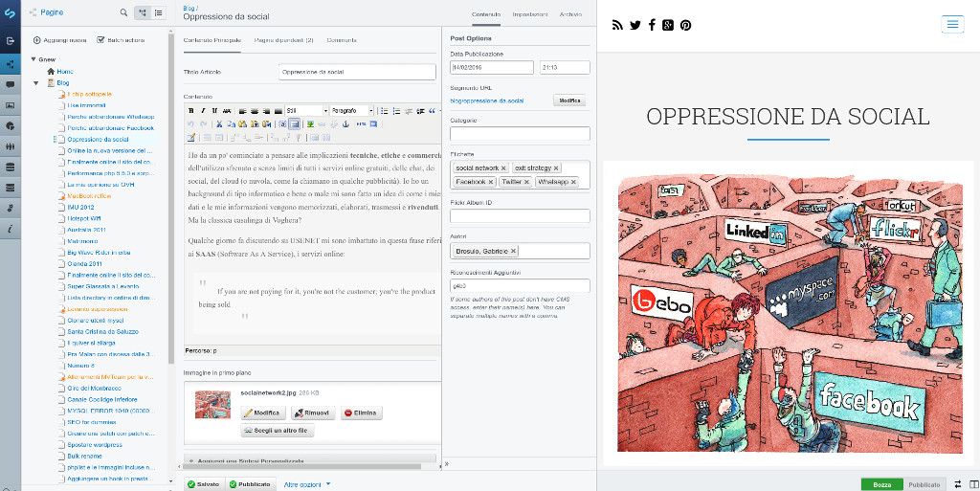This screenshot has height=491, width=980.
Task: Open the Pagine dipendenti tab
Action: pos(283,40)
